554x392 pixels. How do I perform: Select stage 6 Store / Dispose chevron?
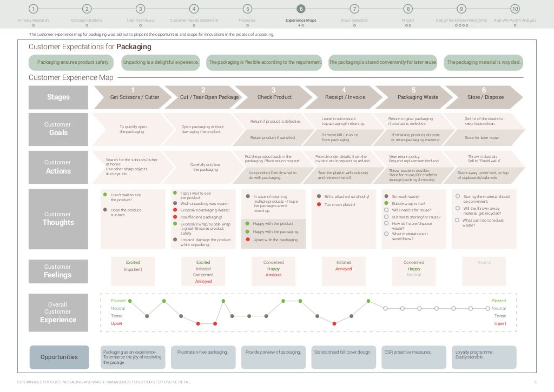pyautogui.click(x=484, y=97)
